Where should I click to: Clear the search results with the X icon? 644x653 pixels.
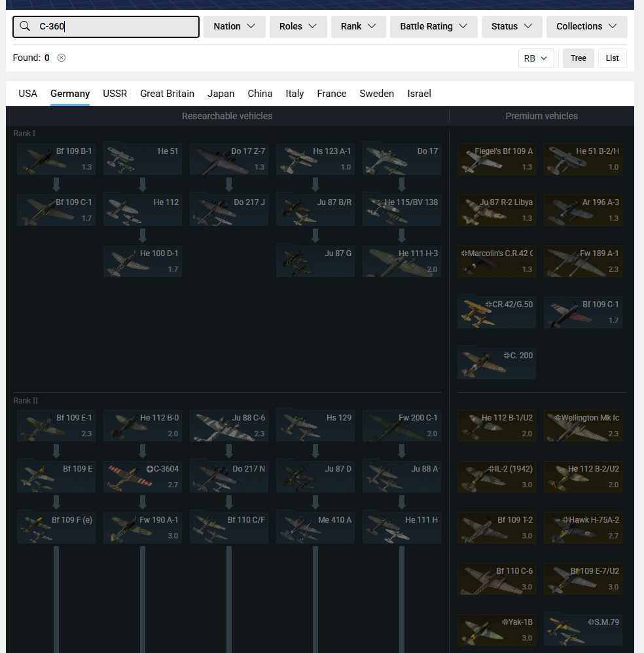point(62,58)
